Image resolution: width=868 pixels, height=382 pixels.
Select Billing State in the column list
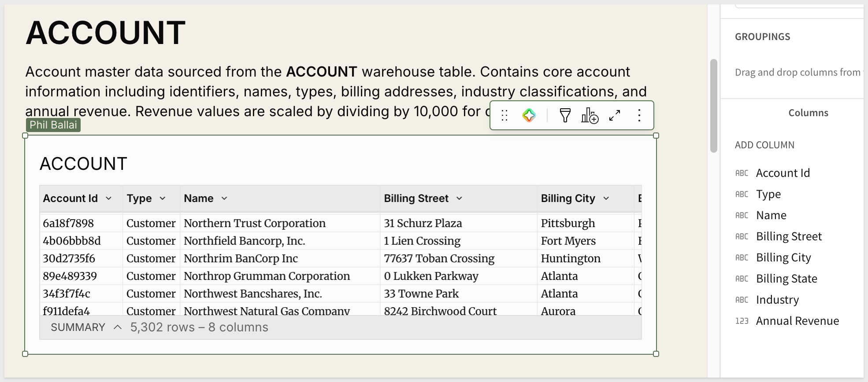(x=786, y=279)
